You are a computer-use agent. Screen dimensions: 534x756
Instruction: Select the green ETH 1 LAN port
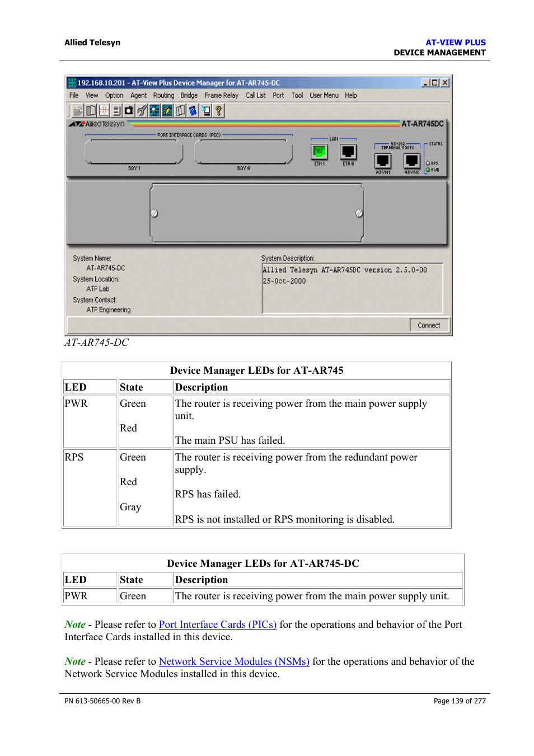(x=319, y=152)
